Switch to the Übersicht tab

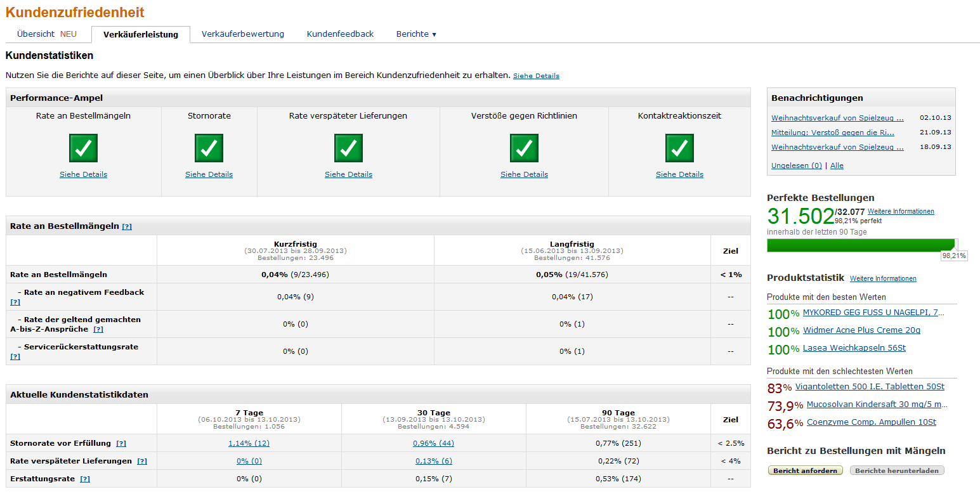coord(47,34)
